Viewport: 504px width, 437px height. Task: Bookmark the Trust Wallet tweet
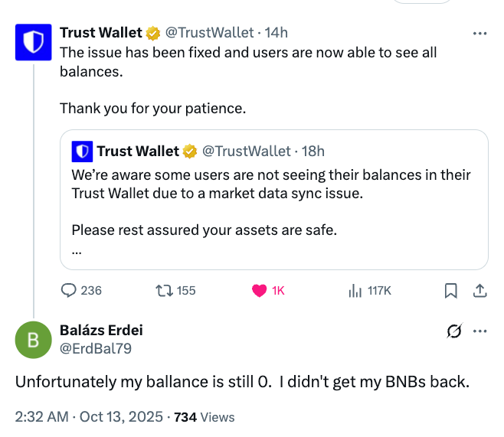click(x=451, y=291)
